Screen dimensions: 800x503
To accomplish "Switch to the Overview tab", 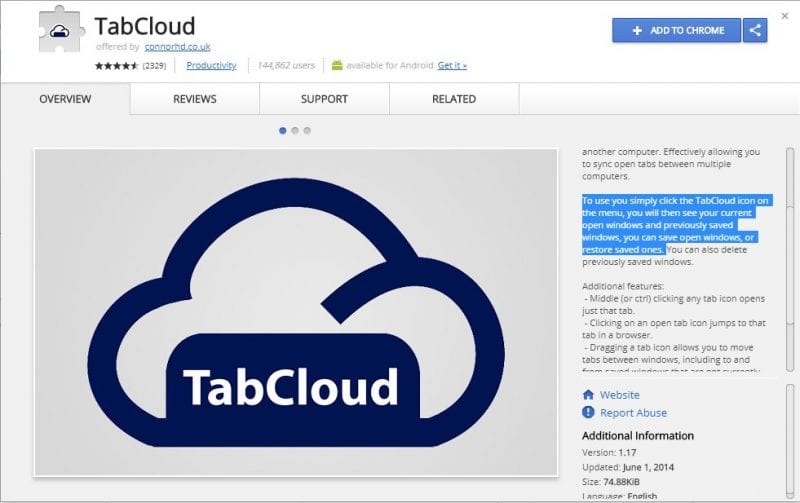I will click(x=65, y=99).
